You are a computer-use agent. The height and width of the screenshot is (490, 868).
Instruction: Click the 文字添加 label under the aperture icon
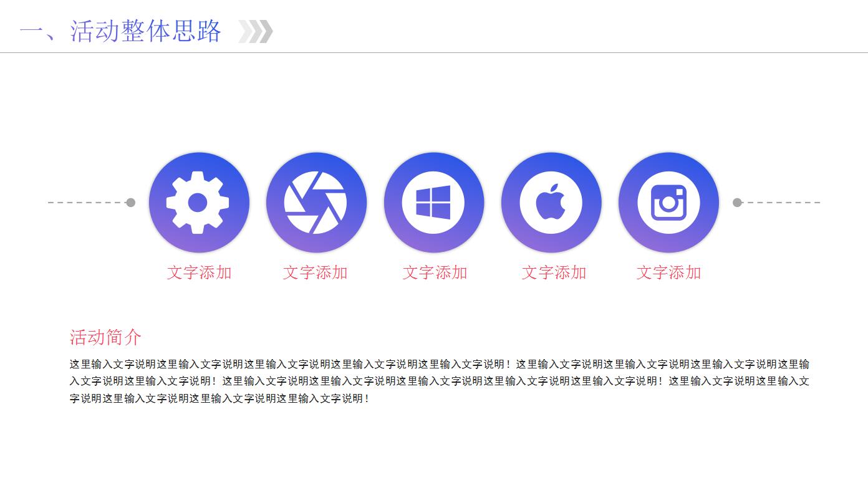[317, 272]
